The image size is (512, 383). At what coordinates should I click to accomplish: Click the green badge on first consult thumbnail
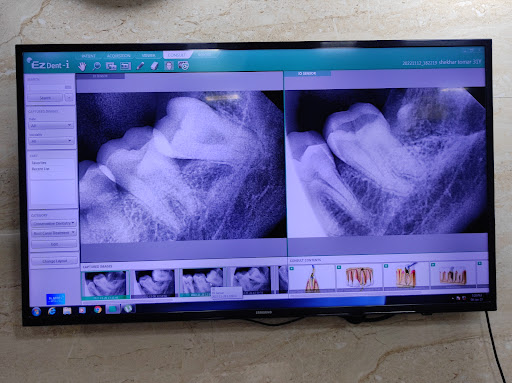coord(292,268)
